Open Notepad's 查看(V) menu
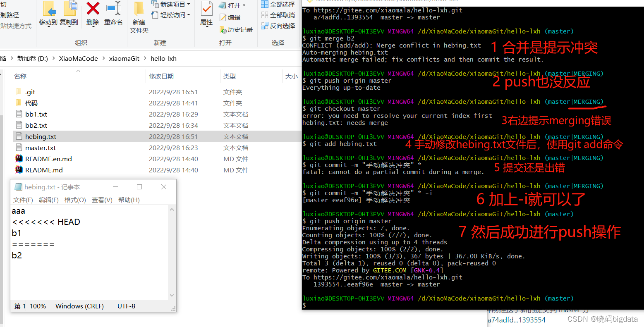The width and height of the screenshot is (644, 327). [102, 200]
